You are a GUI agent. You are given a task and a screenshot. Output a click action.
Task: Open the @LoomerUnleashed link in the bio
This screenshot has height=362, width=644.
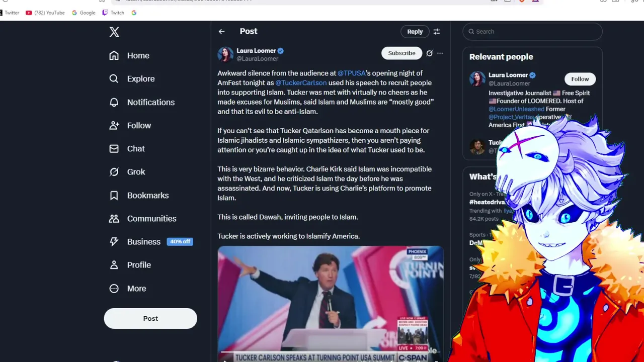coord(516,109)
